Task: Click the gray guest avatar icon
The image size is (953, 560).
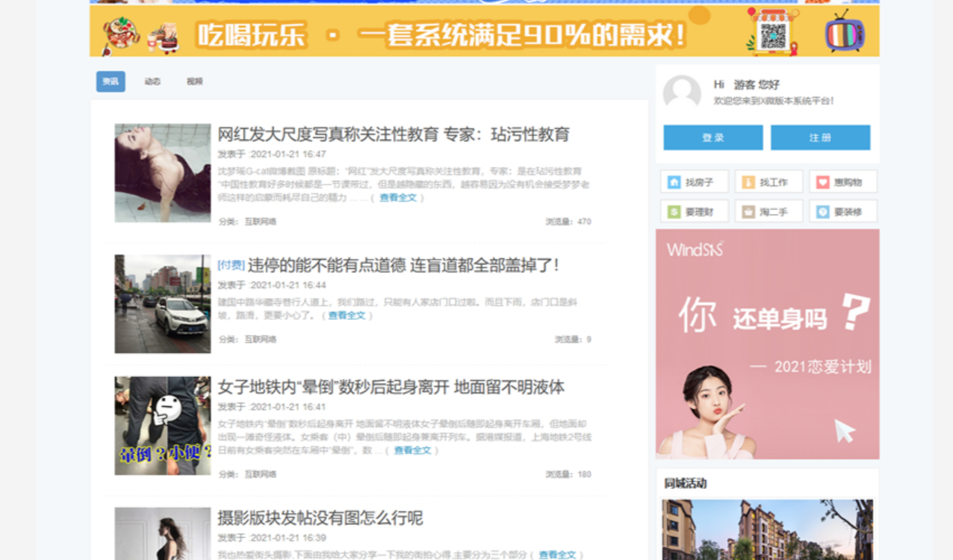Action: (x=682, y=93)
